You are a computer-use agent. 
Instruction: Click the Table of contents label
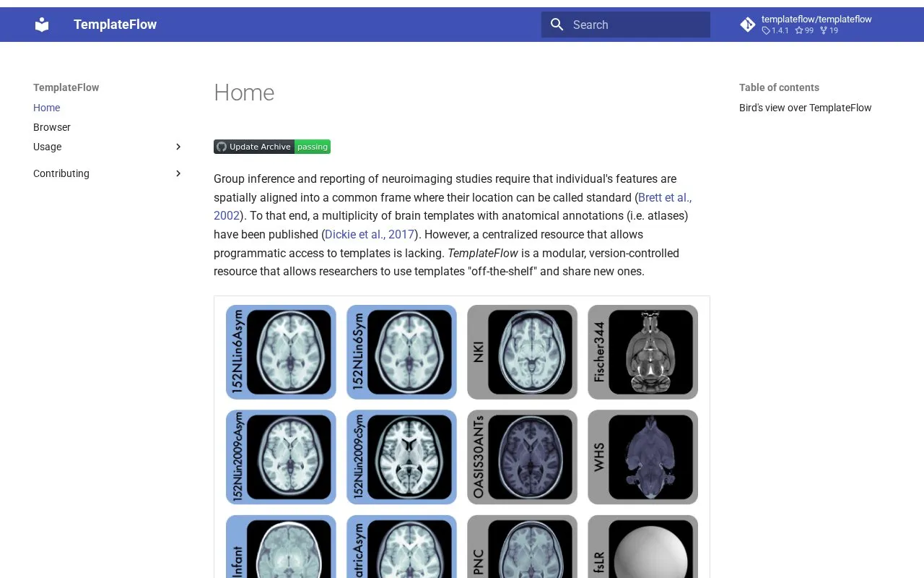pyautogui.click(x=779, y=87)
